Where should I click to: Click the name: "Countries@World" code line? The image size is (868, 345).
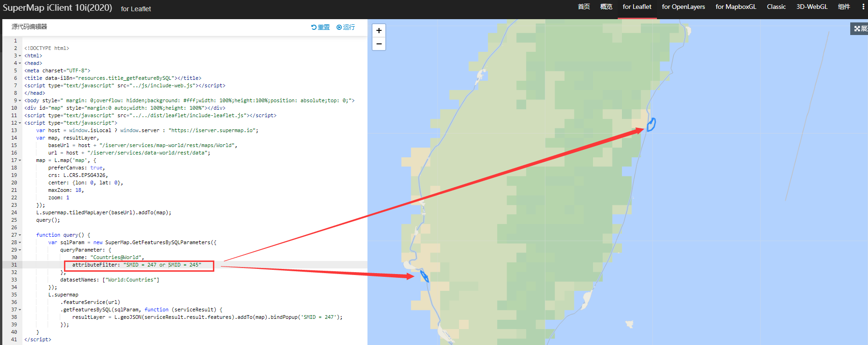[108, 257]
